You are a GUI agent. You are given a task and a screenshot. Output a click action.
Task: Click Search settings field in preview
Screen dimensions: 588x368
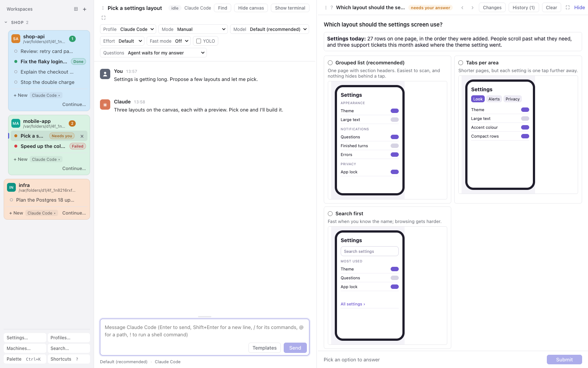369,251
